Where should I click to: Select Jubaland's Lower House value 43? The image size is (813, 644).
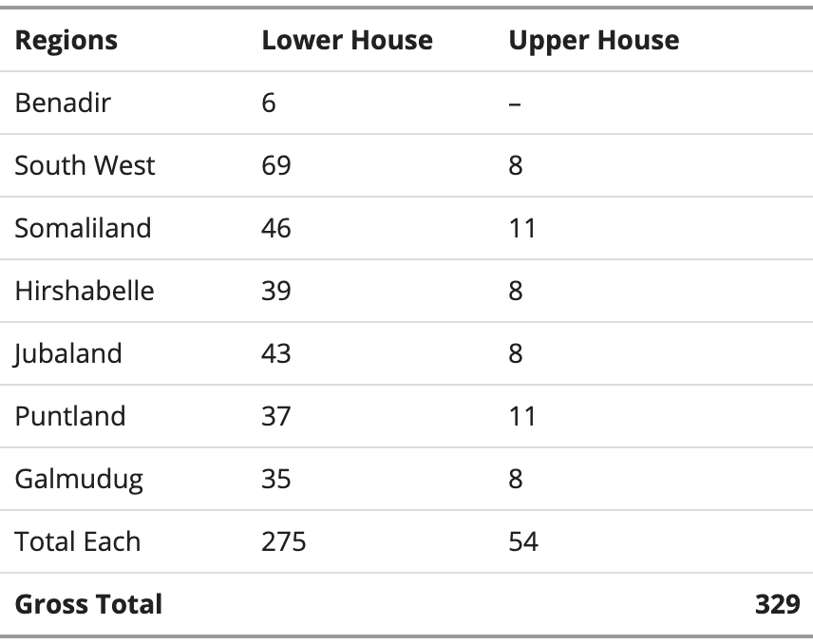pyautogui.click(x=276, y=353)
